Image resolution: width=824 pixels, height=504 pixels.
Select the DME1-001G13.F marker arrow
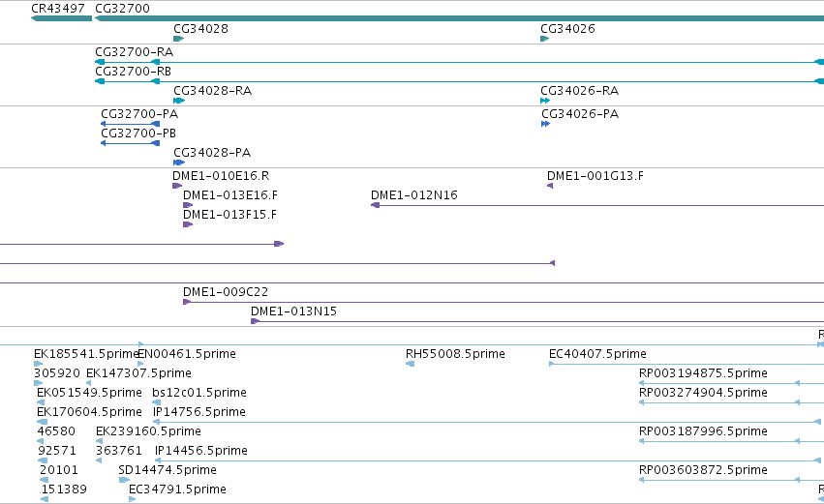(550, 186)
